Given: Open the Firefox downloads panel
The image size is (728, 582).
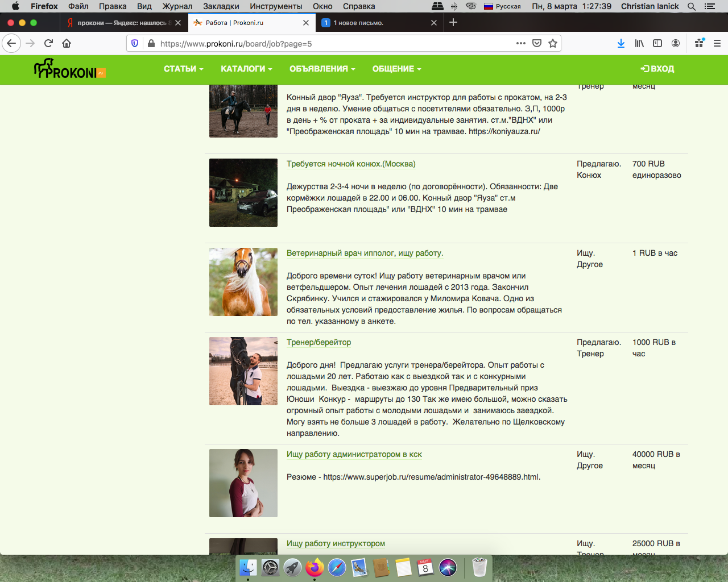Looking at the screenshot, I should (621, 43).
